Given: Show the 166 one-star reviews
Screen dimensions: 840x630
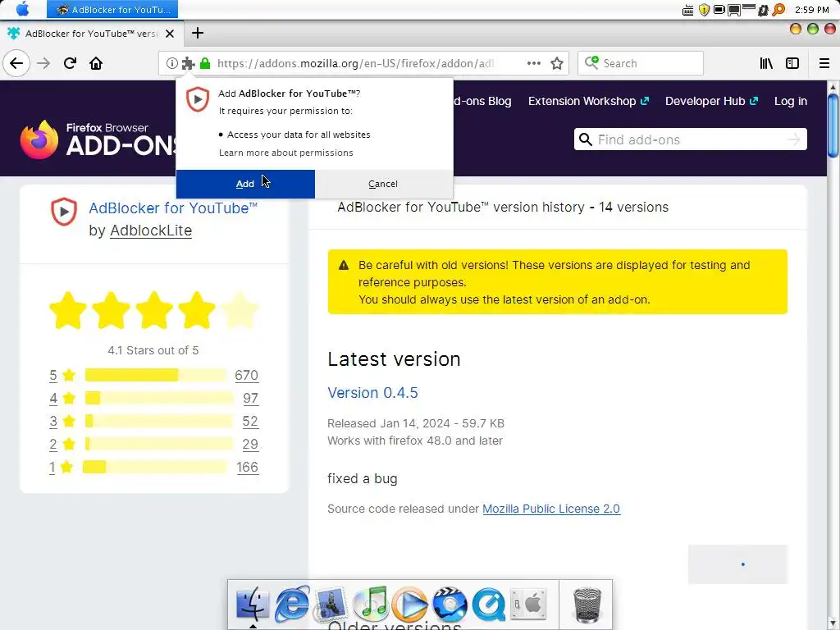Looking at the screenshot, I should tap(248, 467).
